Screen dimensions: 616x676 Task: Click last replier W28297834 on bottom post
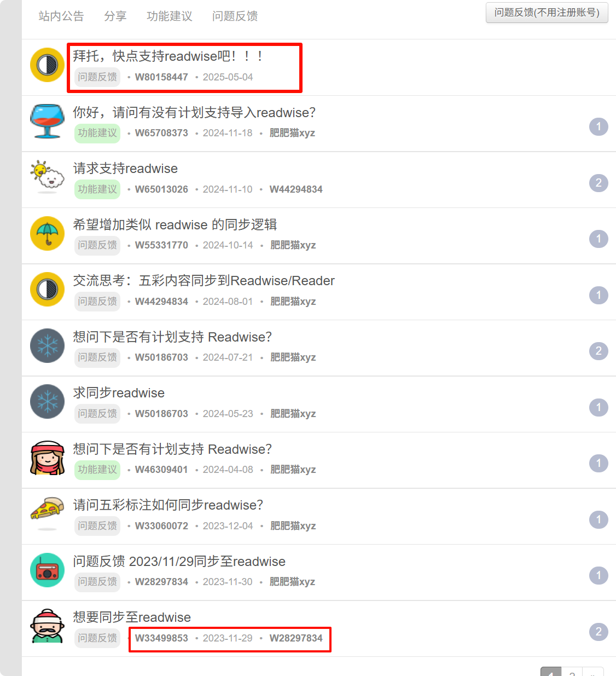pyautogui.click(x=296, y=638)
